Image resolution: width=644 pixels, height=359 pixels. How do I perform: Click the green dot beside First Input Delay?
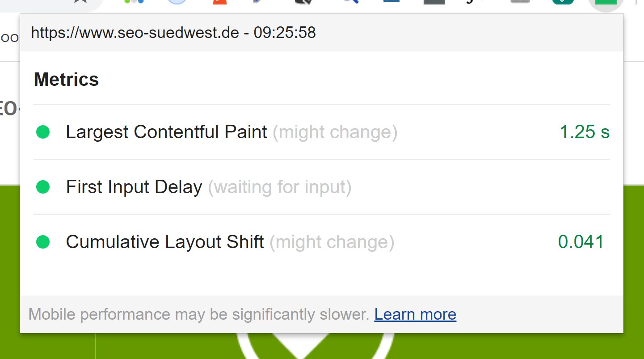[x=43, y=187]
